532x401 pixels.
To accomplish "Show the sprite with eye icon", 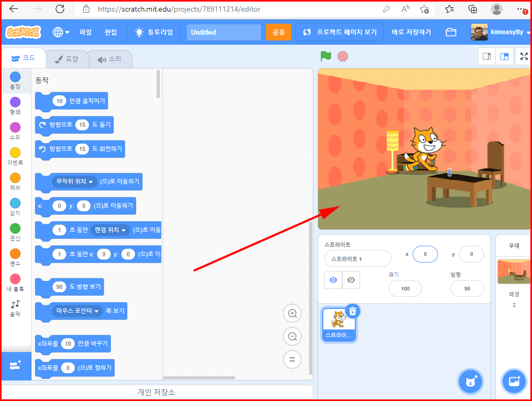I will coord(333,280).
